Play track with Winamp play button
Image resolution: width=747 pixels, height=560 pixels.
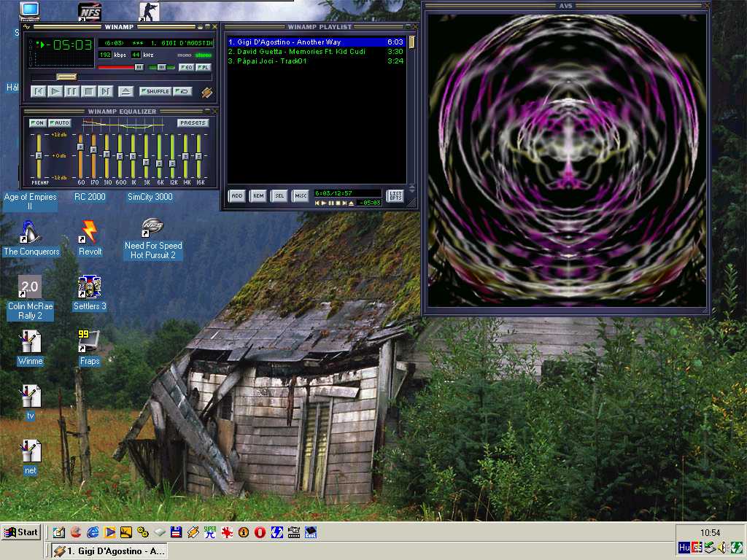[x=55, y=91]
